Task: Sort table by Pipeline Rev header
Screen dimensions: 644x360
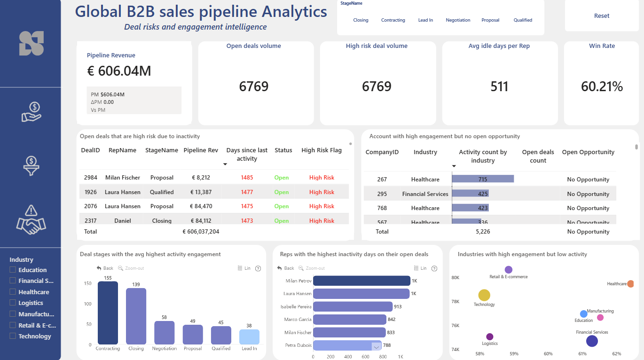Action: coord(201,150)
